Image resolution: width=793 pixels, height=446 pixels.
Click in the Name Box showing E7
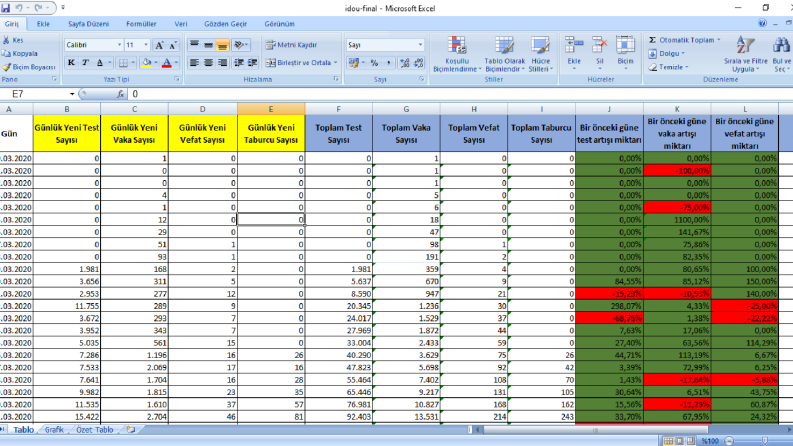point(35,94)
